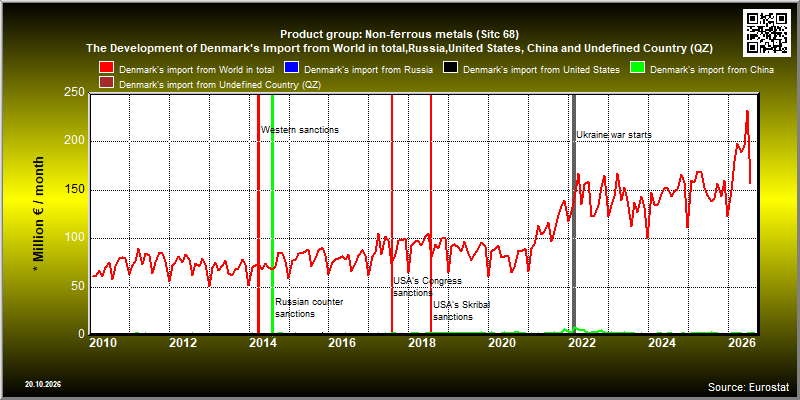This screenshot has width=800, height=400.
Task: Click the x-axis label 2016
Action: (x=343, y=342)
